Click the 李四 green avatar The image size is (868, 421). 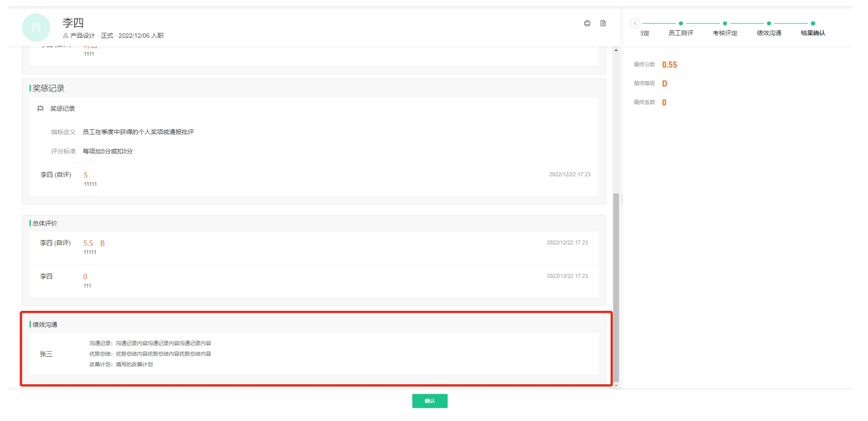[x=36, y=28]
